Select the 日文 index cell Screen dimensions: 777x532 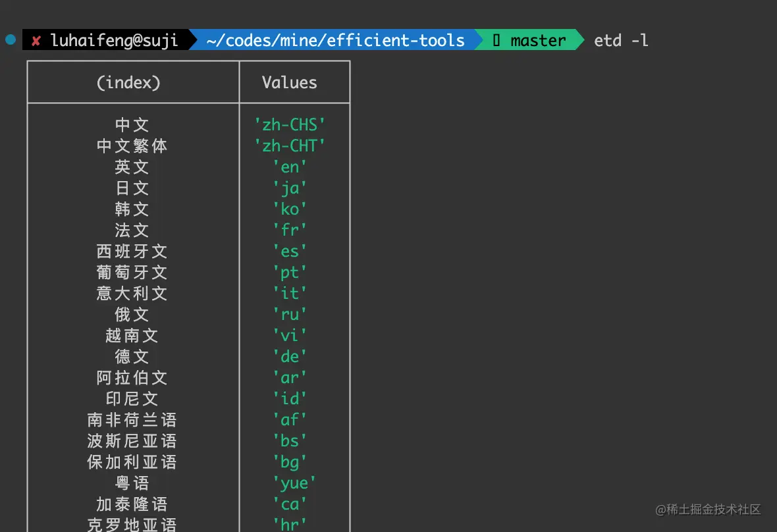[x=132, y=188]
